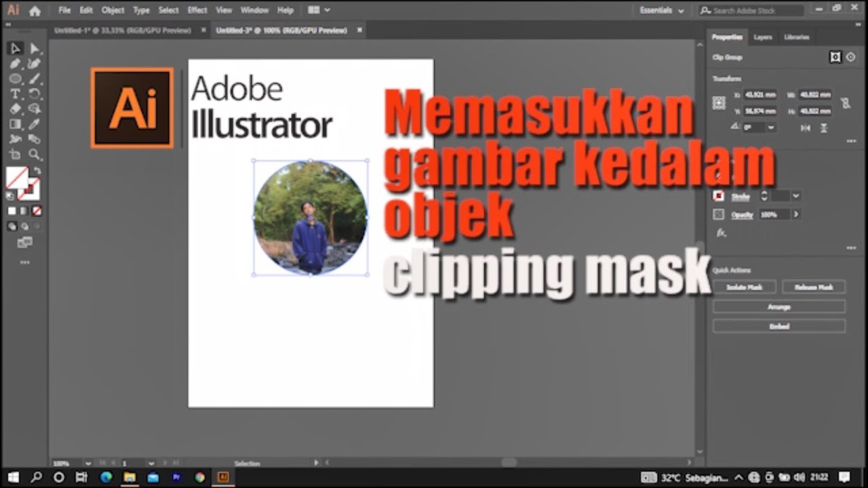Viewport: 868px width, 488px height.
Task: Select the Artboard tool
Action: 15,155
